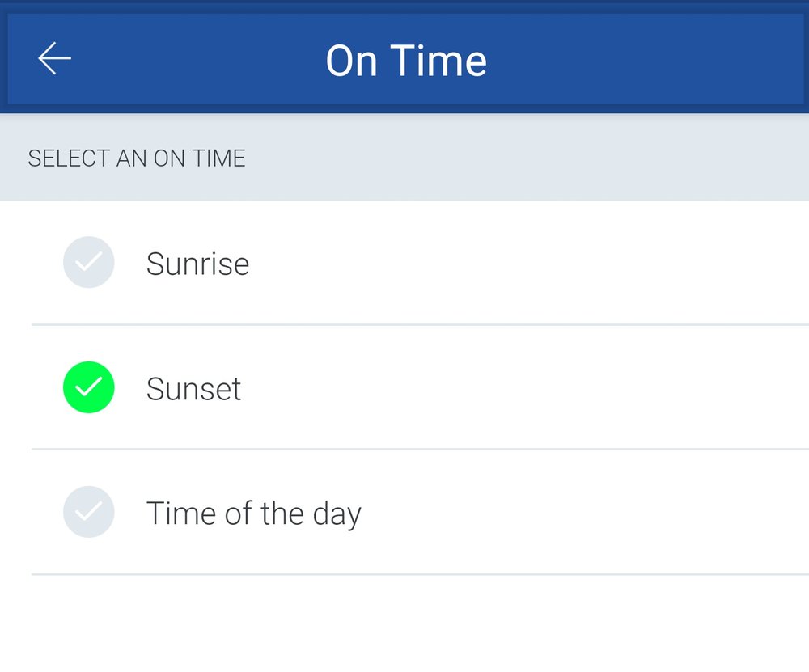Choose the Sunset text option
Viewport: 809px width, 672px height.
[x=193, y=388]
